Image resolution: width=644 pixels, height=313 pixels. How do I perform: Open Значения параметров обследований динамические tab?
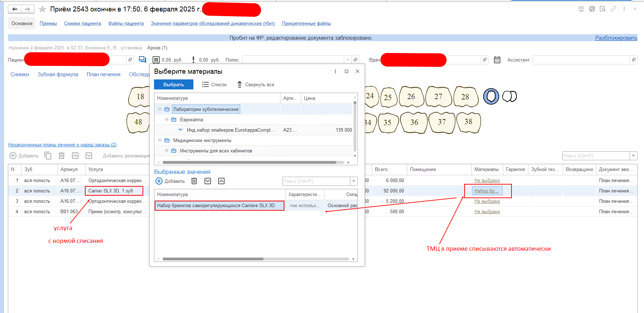(213, 24)
